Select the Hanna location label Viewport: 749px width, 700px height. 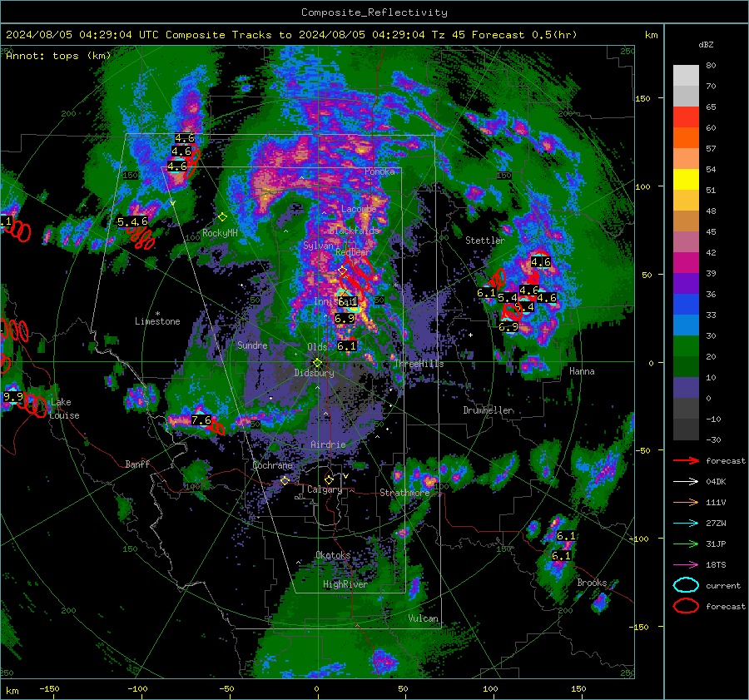[582, 370]
